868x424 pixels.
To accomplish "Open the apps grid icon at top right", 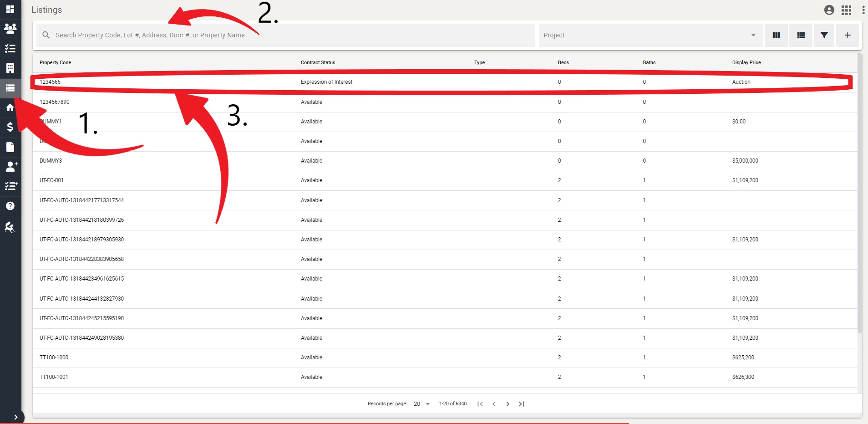I will (x=846, y=10).
